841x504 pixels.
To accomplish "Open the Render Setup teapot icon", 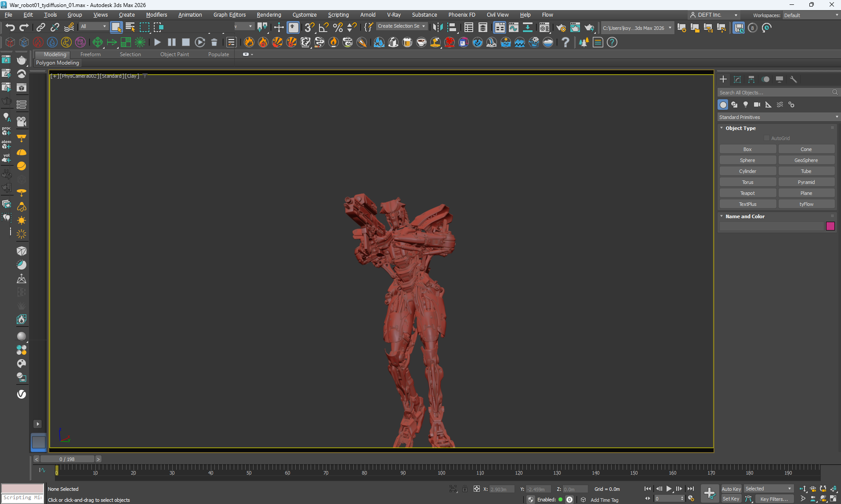I will (x=561, y=28).
